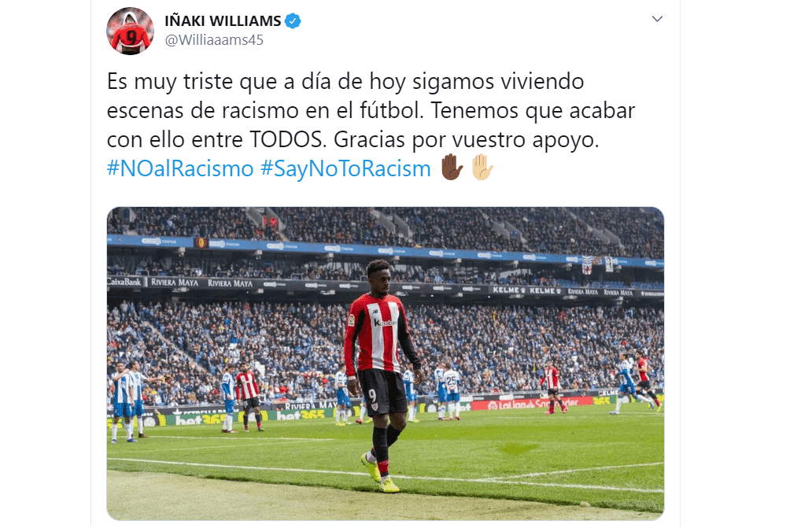Click the CaixaBank stand banner
The image size is (786, 532).
(125, 282)
